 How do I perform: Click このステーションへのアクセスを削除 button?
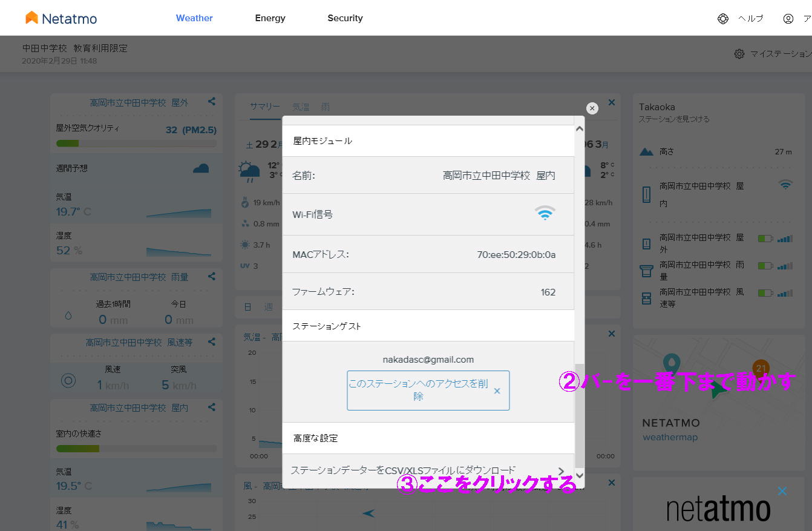click(428, 391)
